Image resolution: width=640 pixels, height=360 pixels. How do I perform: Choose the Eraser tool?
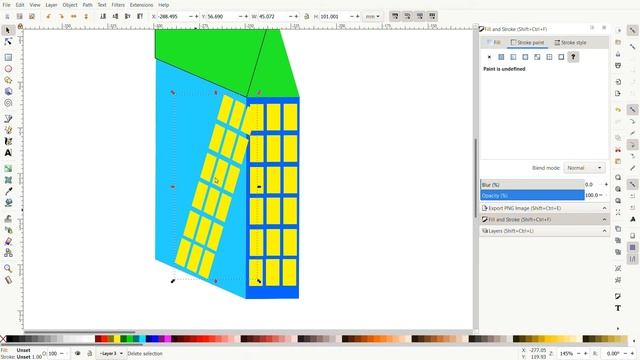click(8, 241)
